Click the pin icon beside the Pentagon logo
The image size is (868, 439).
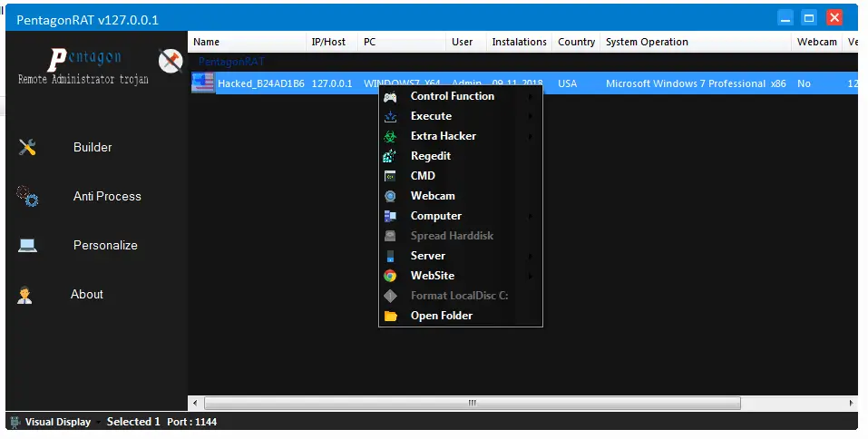171,61
